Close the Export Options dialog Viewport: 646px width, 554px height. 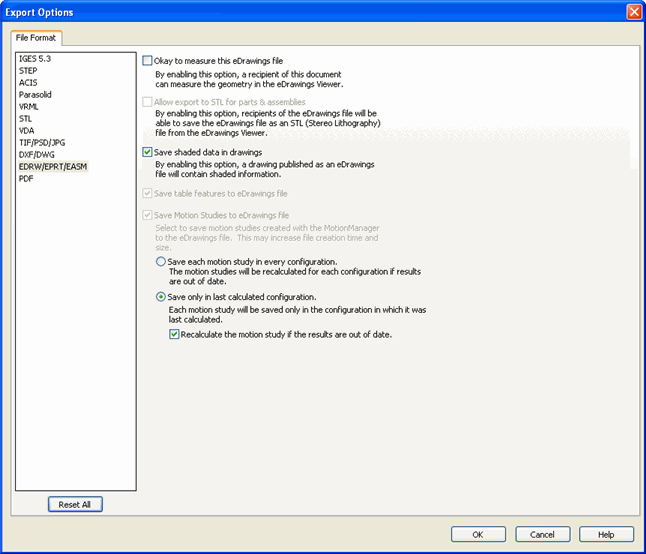click(634, 12)
